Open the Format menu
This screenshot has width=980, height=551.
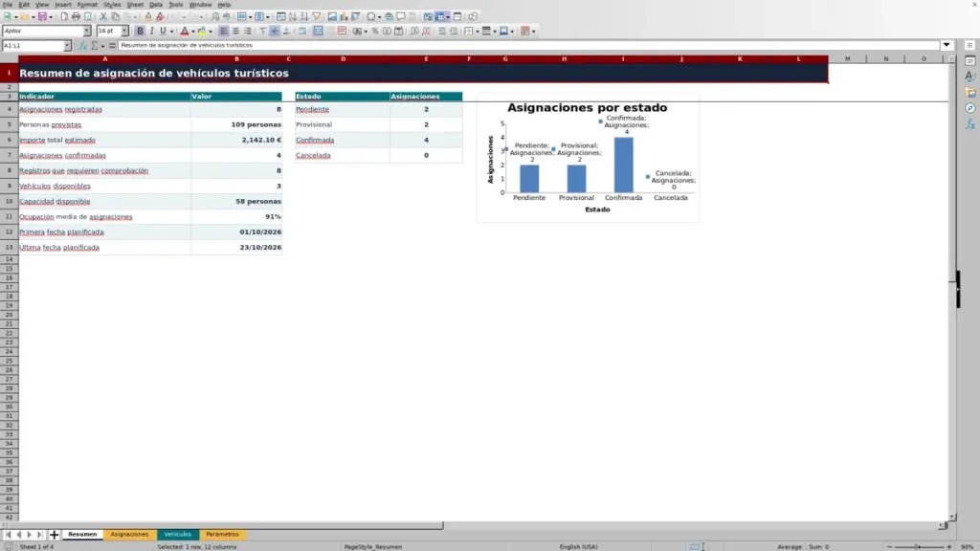click(87, 5)
